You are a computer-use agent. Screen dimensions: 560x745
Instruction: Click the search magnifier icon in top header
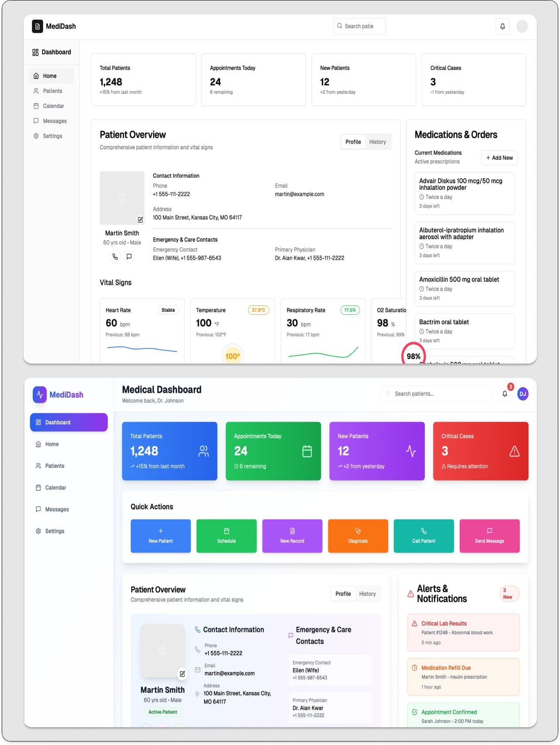[x=340, y=26]
